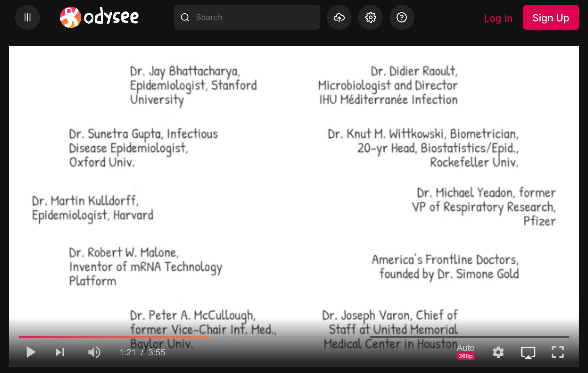This screenshot has width=588, height=373.
Task: Mute the video volume
Action: (x=94, y=352)
